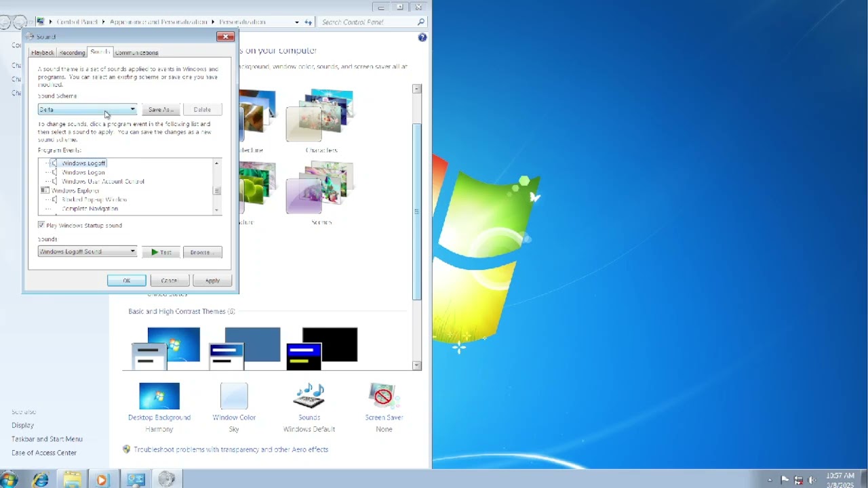Image resolution: width=868 pixels, height=488 pixels.
Task: Click the Control Panel address bar icon
Action: [41, 22]
